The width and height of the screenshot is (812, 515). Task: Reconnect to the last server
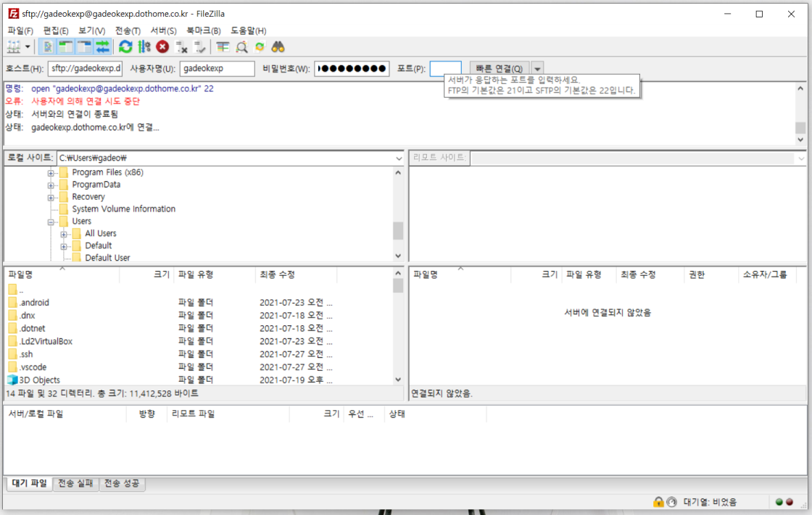pos(200,47)
